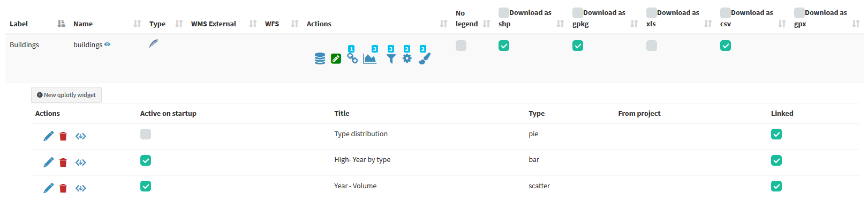
Task: Open the Buildings layer data table icon
Action: click(320, 59)
